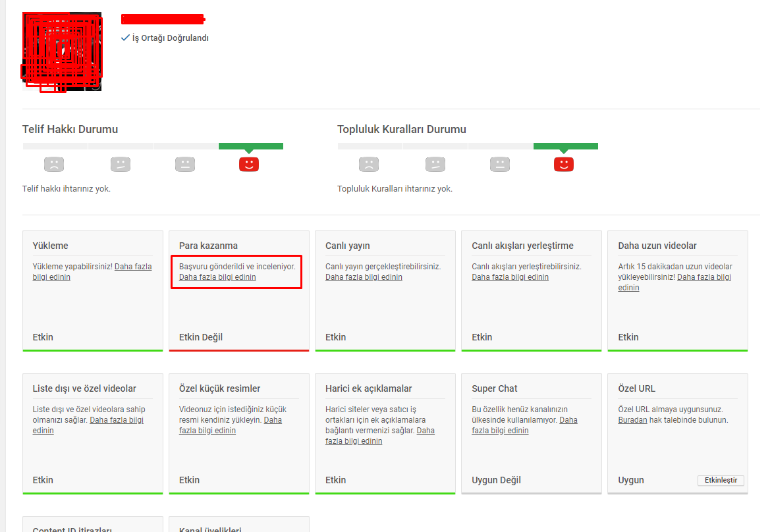Viewport: 770px width, 532px height.
Task: Click the green copyright status progress bar
Action: [x=251, y=146]
